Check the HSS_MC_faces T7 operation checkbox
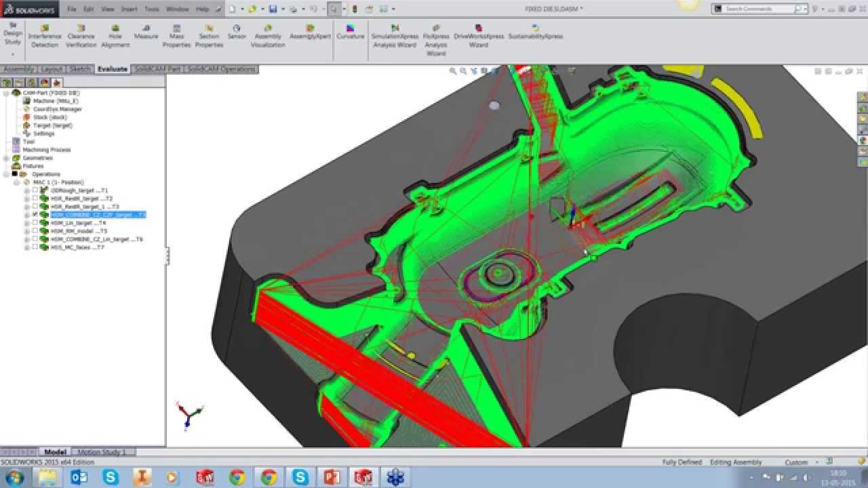The height and width of the screenshot is (488, 868). coord(35,247)
